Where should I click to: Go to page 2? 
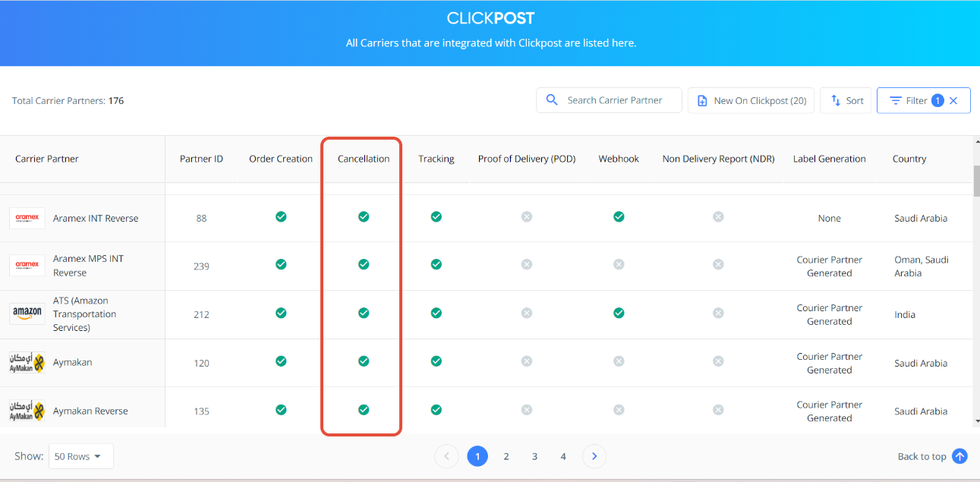506,456
